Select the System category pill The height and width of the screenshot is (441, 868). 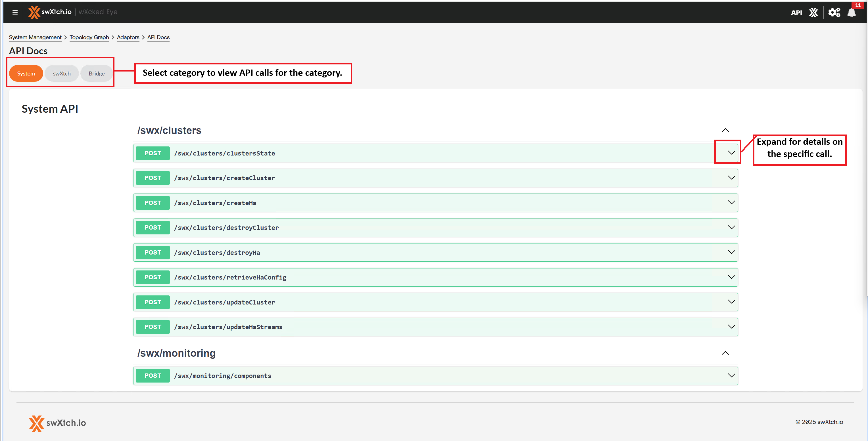pyautogui.click(x=26, y=73)
